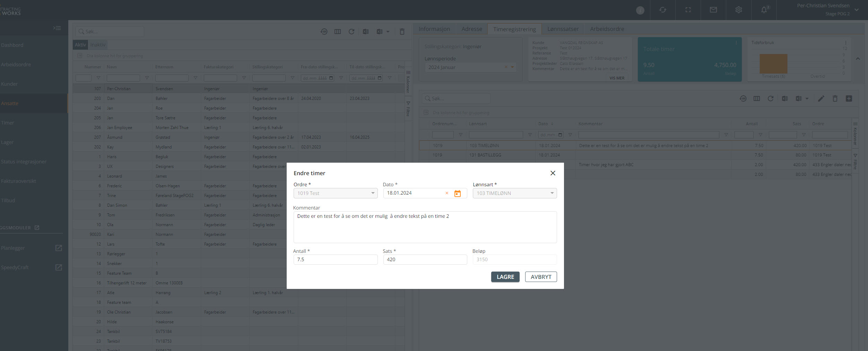
Task: Delete selected time entry trash icon
Action: [835, 99]
